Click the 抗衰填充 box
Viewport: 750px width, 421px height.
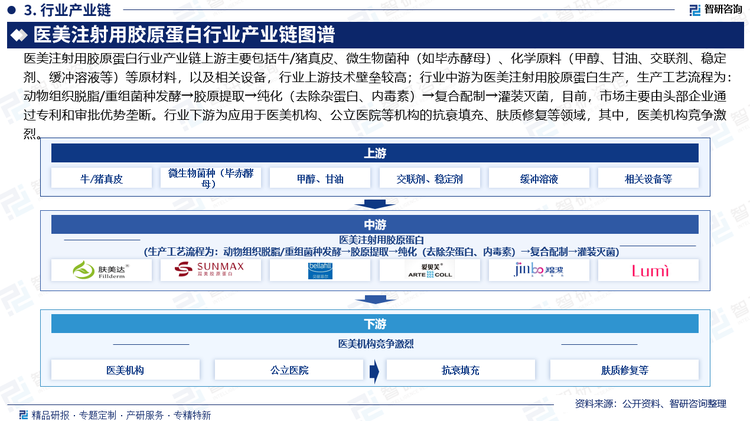click(x=460, y=370)
